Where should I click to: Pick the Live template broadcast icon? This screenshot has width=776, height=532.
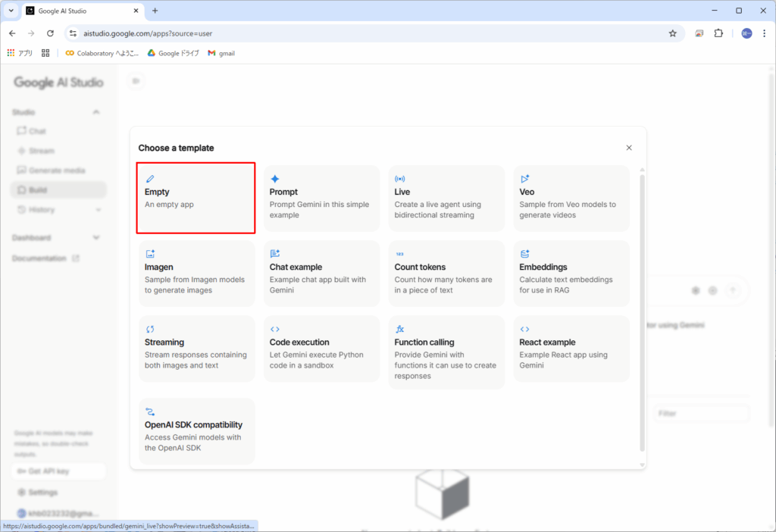[399, 179]
